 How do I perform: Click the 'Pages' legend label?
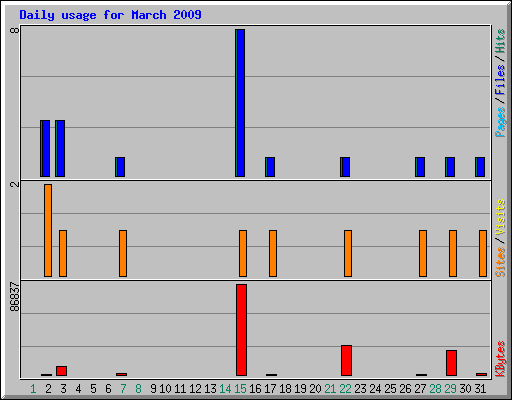tap(500, 122)
